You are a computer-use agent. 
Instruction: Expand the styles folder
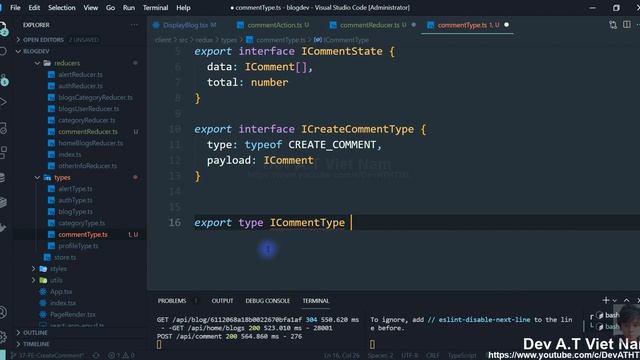[33, 269]
